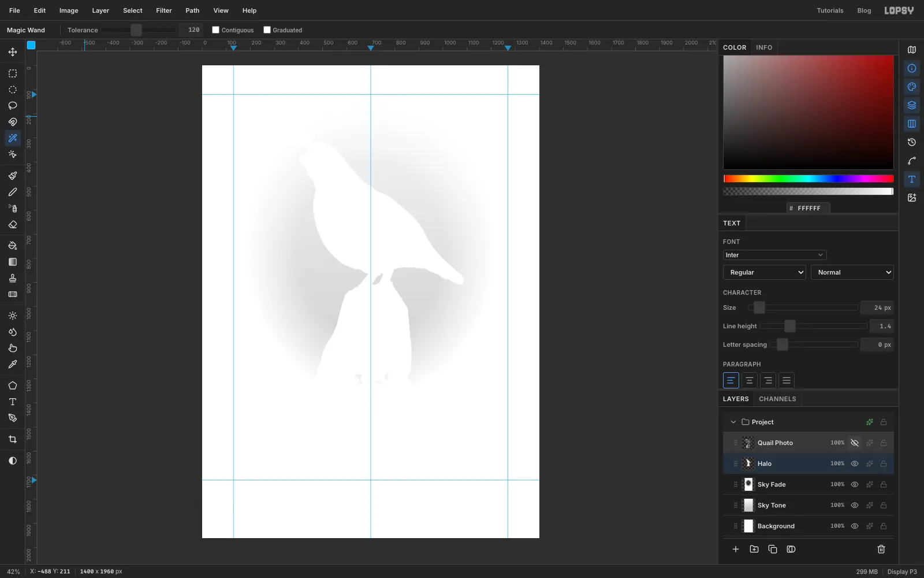Hide the Sky Fade layer

(x=855, y=484)
